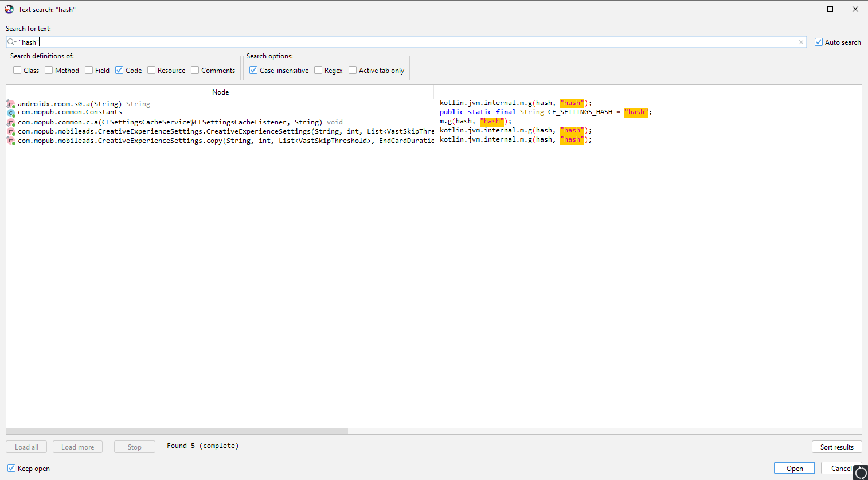868x480 pixels.
Task: Disable the Keep open checkbox
Action: point(11,468)
